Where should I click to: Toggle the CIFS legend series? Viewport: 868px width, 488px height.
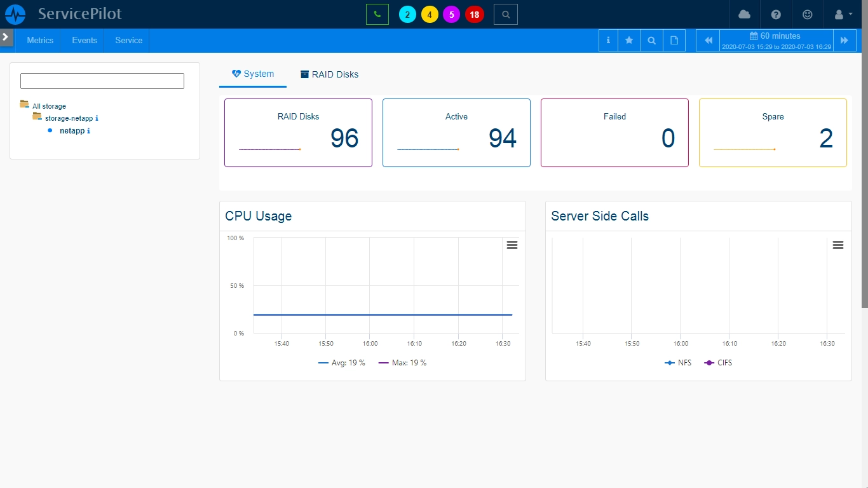(719, 363)
